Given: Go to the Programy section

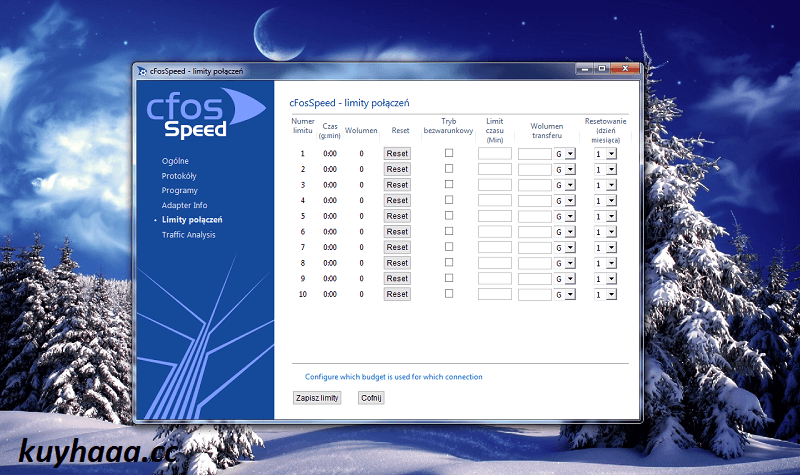Looking at the screenshot, I should pos(180,190).
